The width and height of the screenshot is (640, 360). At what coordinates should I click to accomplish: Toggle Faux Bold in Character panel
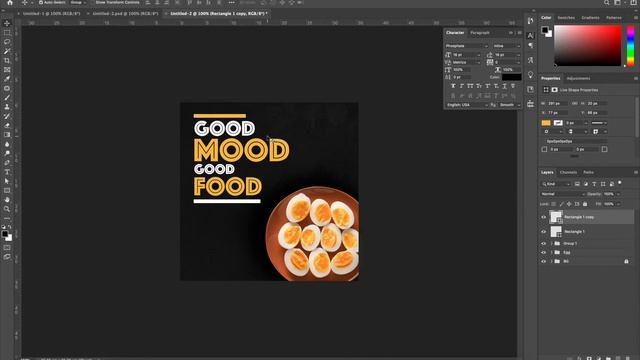pos(453,86)
